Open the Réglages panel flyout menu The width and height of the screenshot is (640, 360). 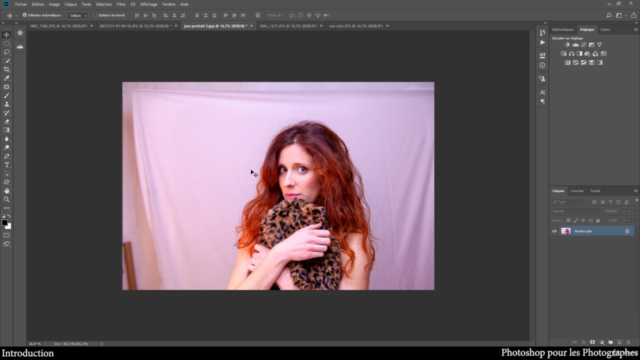pyautogui.click(x=636, y=30)
